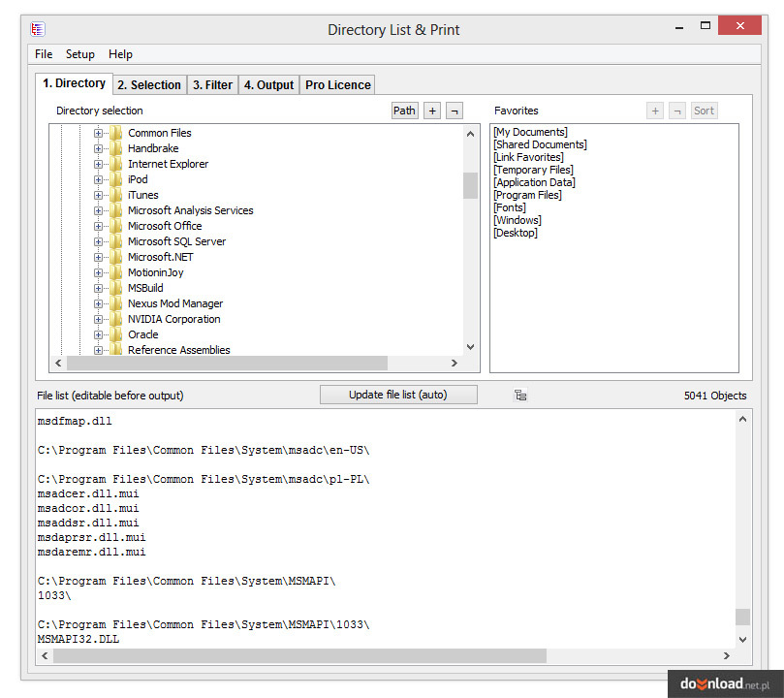The image size is (784, 698).
Task: Click the msdfmap.dll line in file list
Action: pos(75,421)
